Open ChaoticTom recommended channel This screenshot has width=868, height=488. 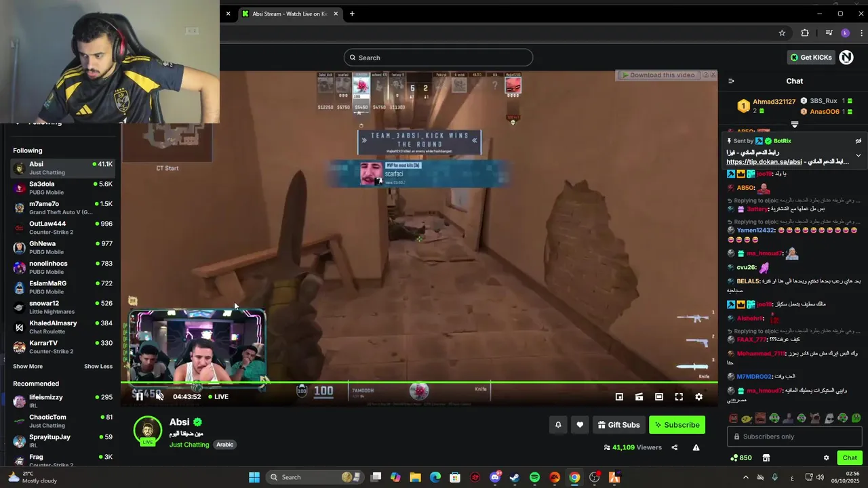coord(62,421)
